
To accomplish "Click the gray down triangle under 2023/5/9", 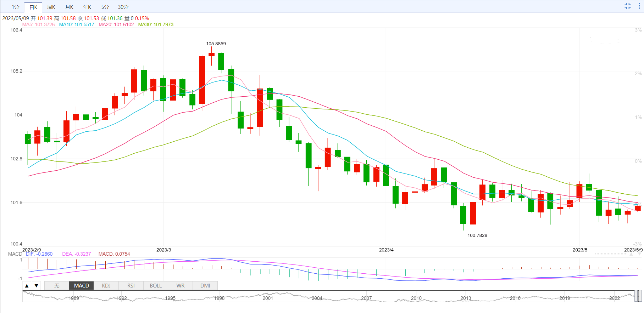I will coord(640,254).
